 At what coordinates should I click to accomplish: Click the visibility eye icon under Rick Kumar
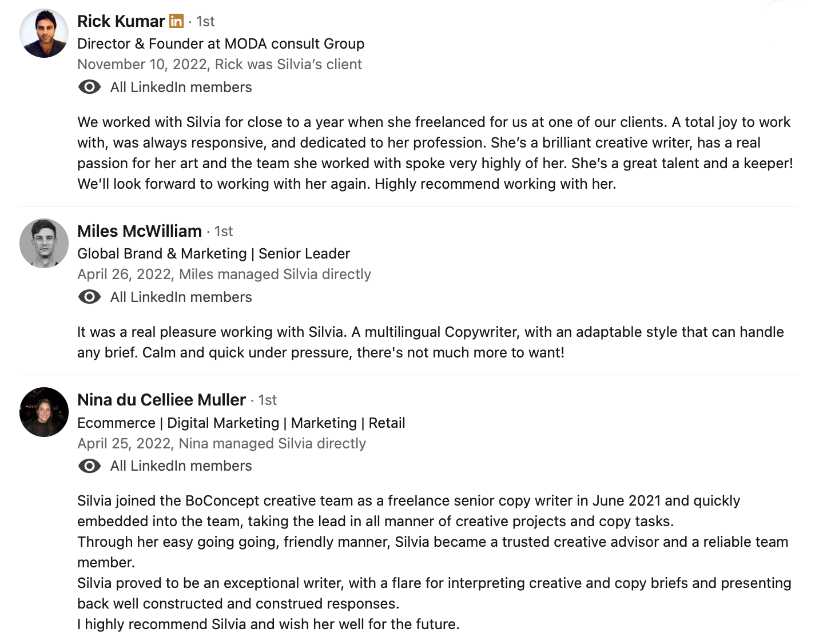[89, 87]
